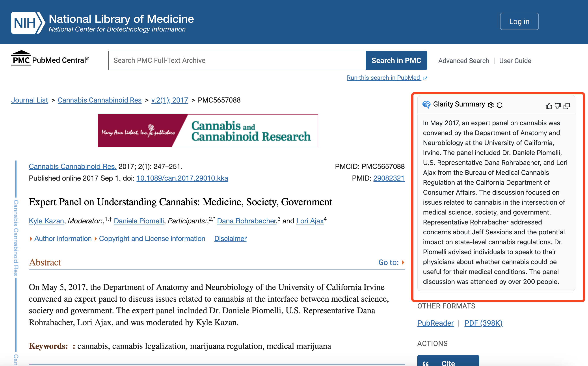Screen dimensions: 588x366
Task: Click the Log in button
Action: tap(519, 21)
